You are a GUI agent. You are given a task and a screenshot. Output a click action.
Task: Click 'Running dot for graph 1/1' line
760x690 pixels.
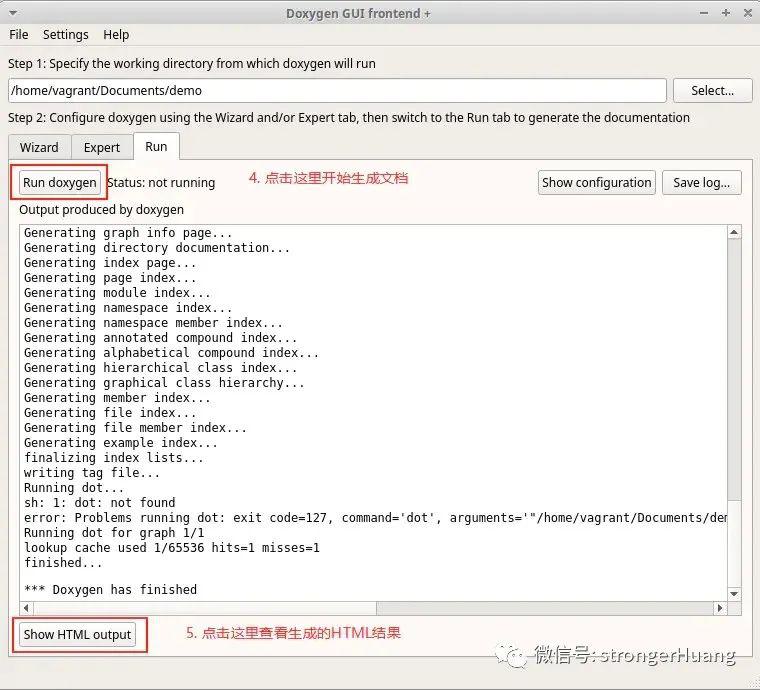click(x=114, y=533)
